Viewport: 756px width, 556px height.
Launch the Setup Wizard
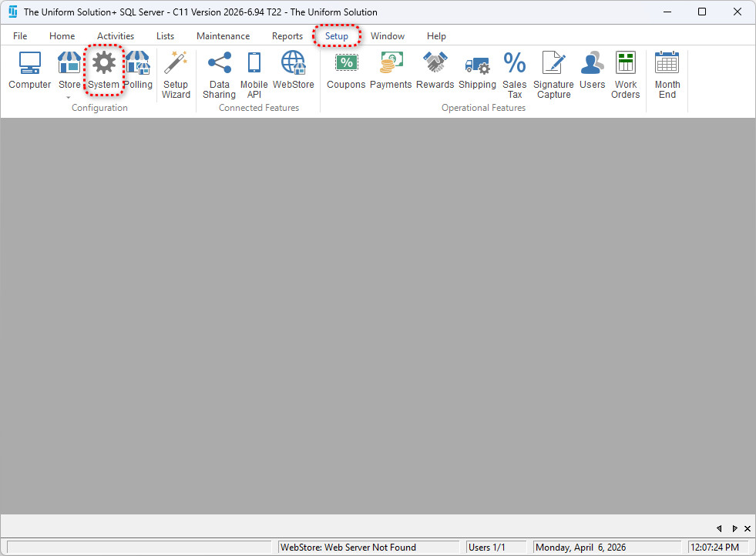pos(176,75)
